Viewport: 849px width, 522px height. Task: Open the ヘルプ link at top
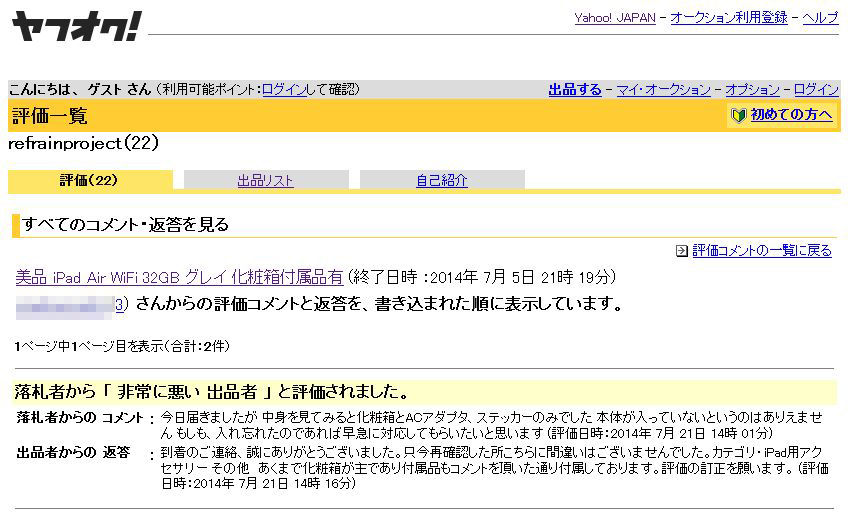pyautogui.click(x=820, y=18)
